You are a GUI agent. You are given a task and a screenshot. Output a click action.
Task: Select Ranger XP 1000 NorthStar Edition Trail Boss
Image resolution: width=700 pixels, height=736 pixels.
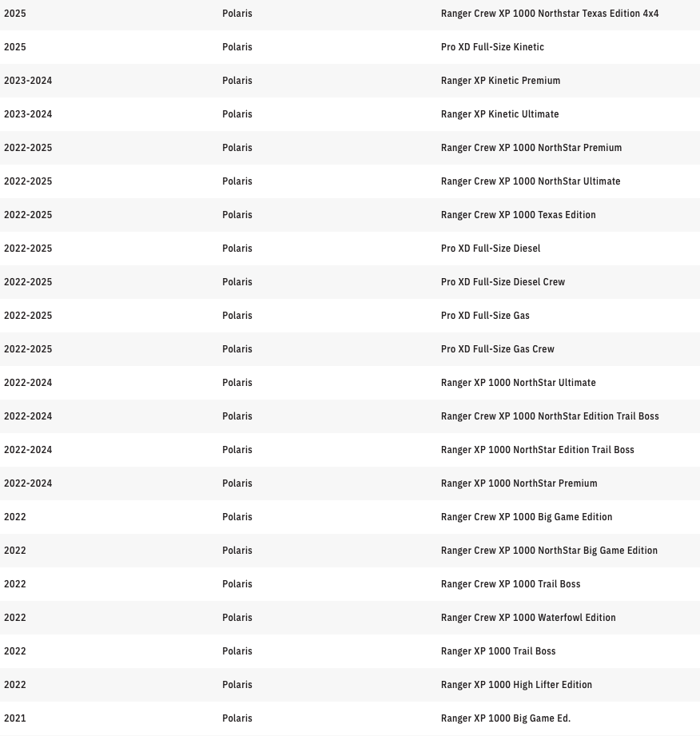[x=537, y=450]
